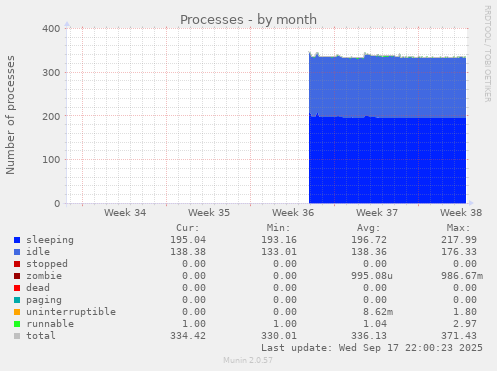Click total current value 334.42
497x371 pixels.
click(188, 336)
